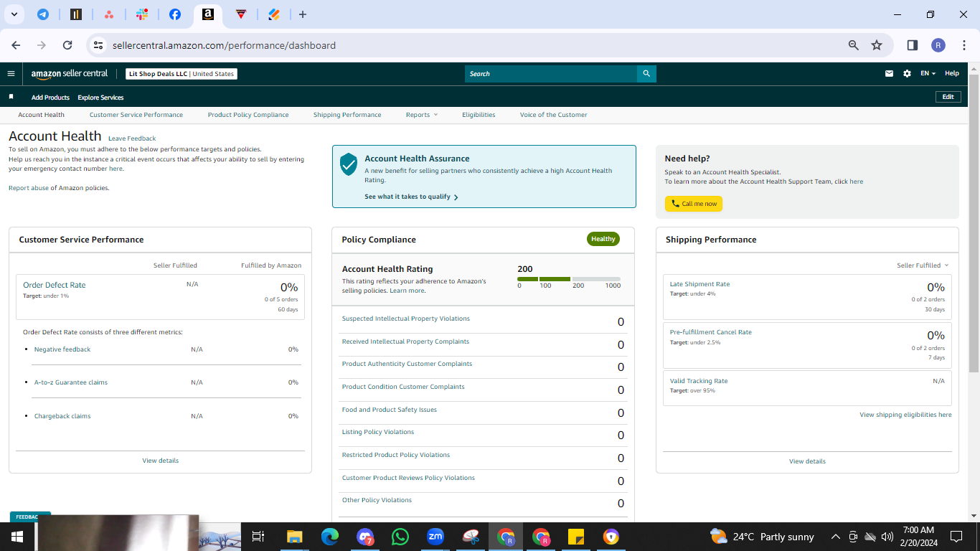Viewport: 980px width, 551px height.
Task: Click the Account Health Rating progress bar
Action: [x=569, y=278]
